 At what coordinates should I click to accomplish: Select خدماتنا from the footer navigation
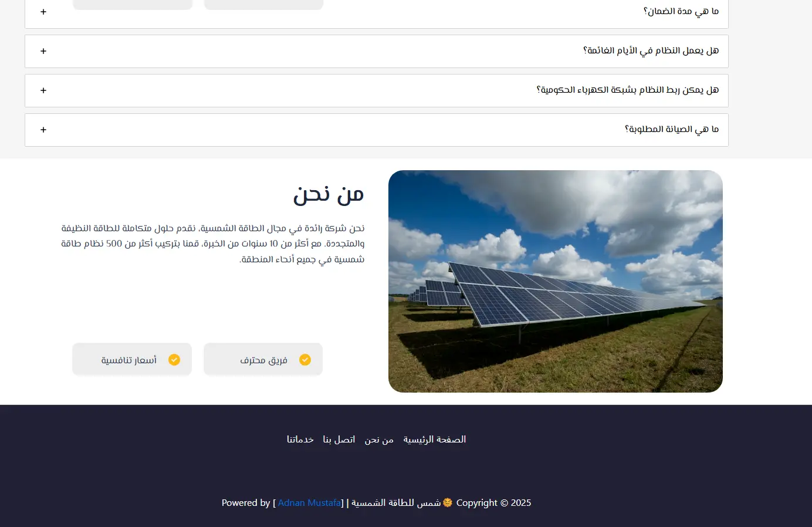point(300,439)
